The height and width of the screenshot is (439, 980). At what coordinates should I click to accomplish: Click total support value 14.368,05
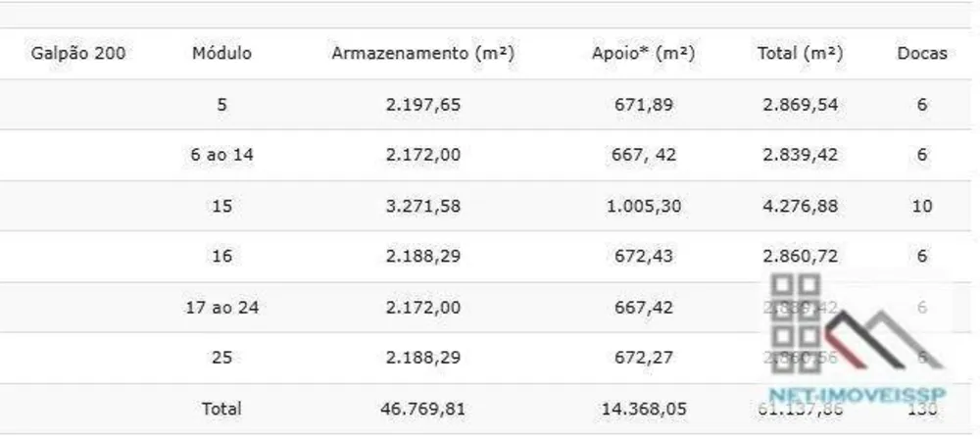pyautogui.click(x=644, y=409)
